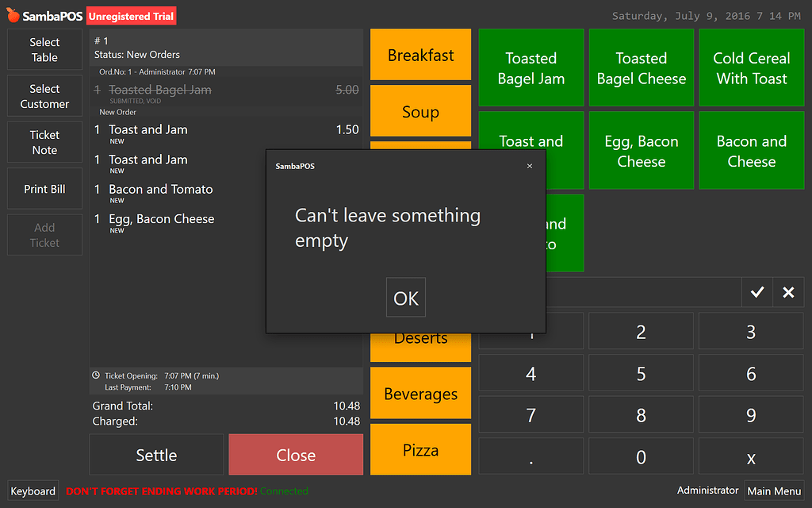Confirm the entry with the checkmark icon
This screenshot has width=812, height=508.
756,292
